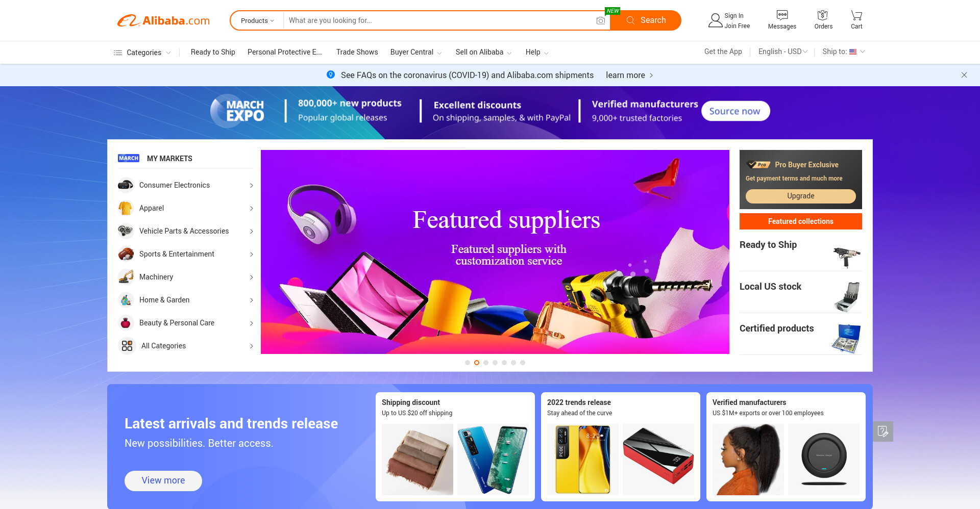980x509 pixels.
Task: Open the Messages icon
Action: [x=782, y=15]
